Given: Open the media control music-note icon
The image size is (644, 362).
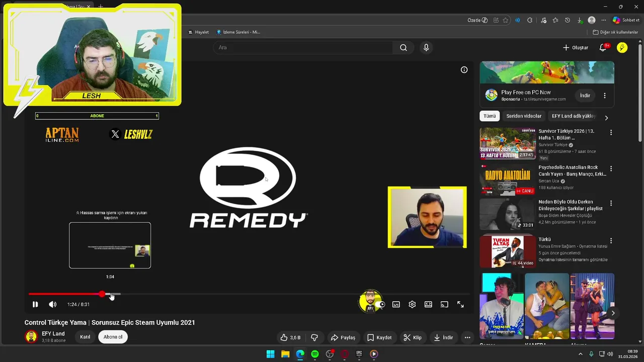Looking at the screenshot, I should pos(543,20).
